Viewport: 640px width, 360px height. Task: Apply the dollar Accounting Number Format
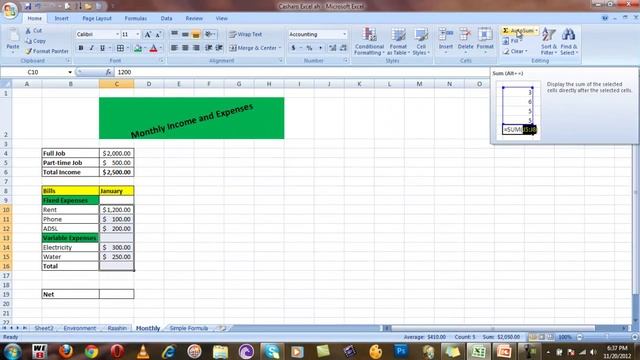[x=293, y=48]
